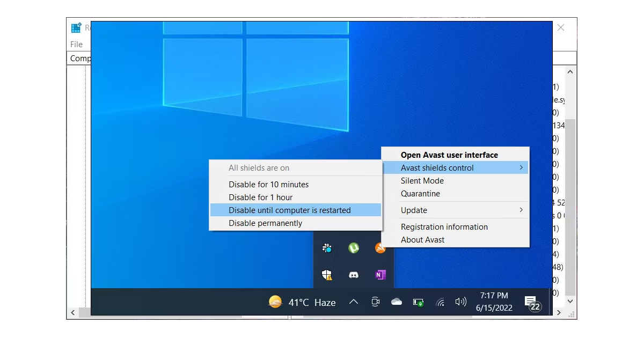Click the show hidden icons chevron

tap(353, 302)
